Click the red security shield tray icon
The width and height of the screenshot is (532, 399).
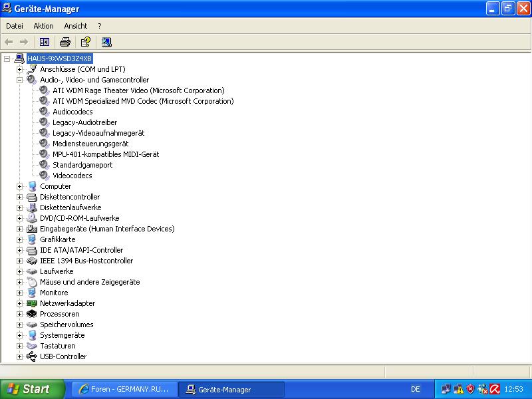tap(470, 389)
